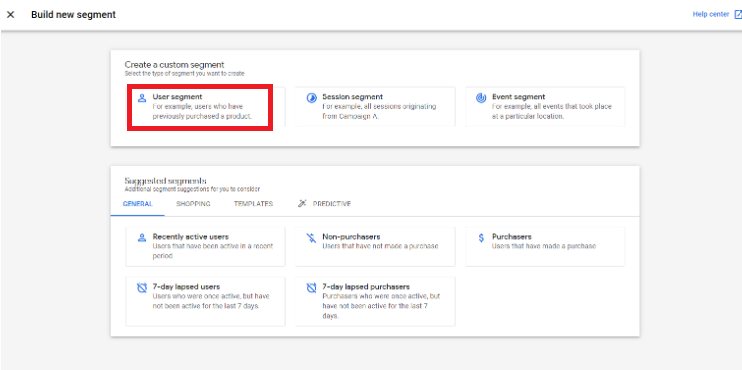This screenshot has height=370, width=742.
Task: Click 'Select the type of segment' subtitle
Action: coord(185,74)
